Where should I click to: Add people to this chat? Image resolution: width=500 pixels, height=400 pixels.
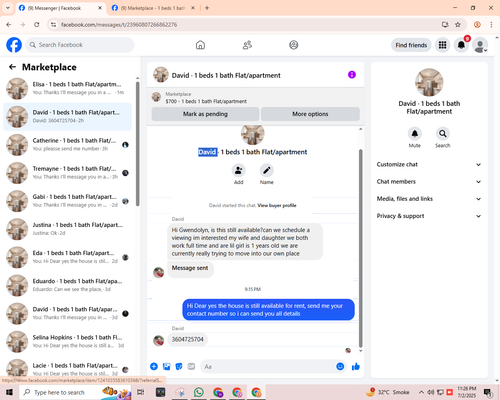point(239,170)
